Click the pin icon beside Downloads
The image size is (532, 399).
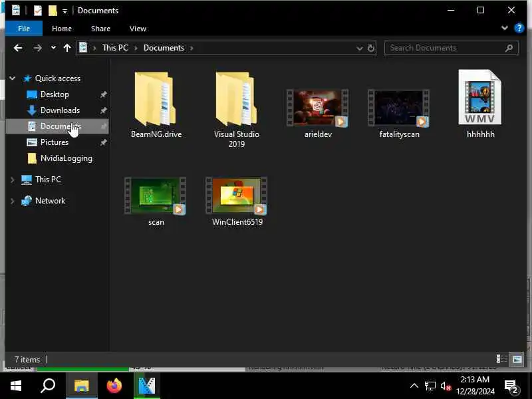click(x=104, y=110)
